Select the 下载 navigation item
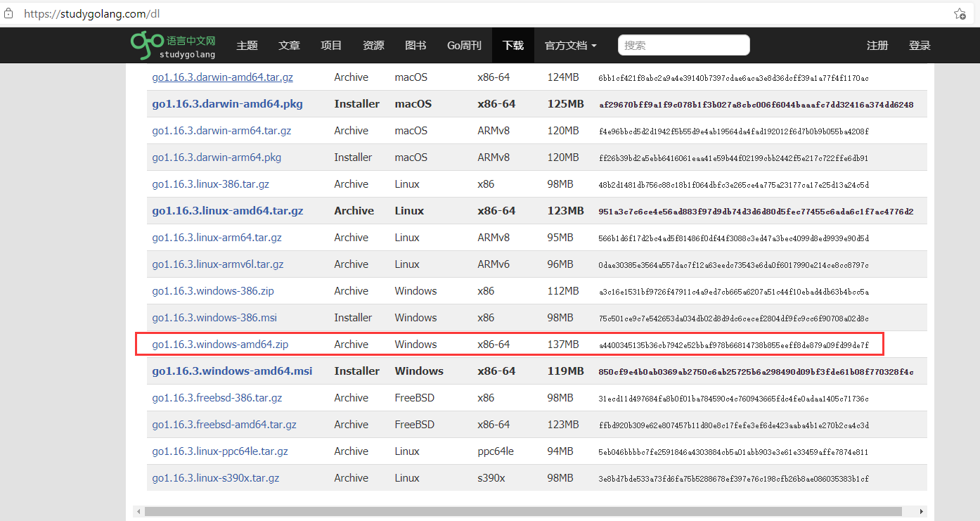 click(x=513, y=44)
